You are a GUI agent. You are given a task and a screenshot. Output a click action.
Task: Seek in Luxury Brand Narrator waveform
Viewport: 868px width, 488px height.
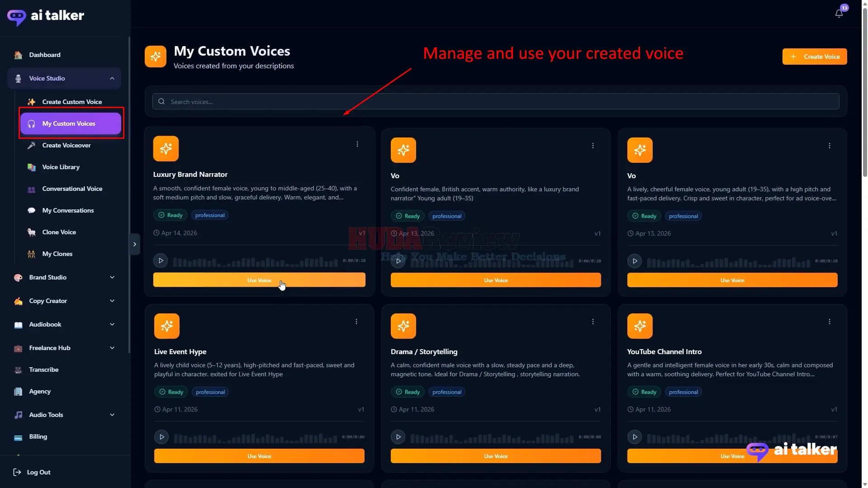tap(255, 262)
